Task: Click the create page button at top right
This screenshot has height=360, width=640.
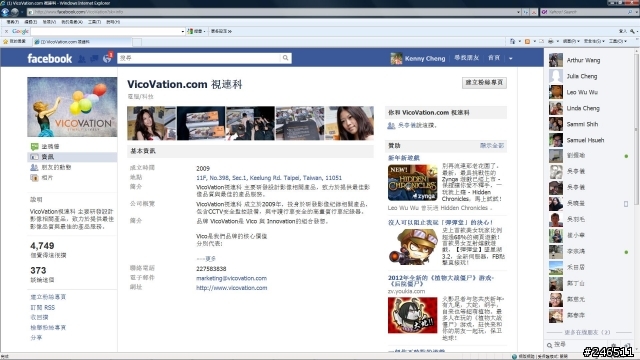Action: click(484, 82)
